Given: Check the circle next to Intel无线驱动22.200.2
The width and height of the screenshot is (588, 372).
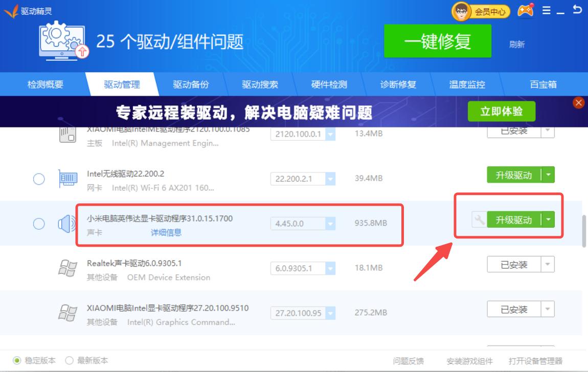Looking at the screenshot, I should click(x=38, y=179).
